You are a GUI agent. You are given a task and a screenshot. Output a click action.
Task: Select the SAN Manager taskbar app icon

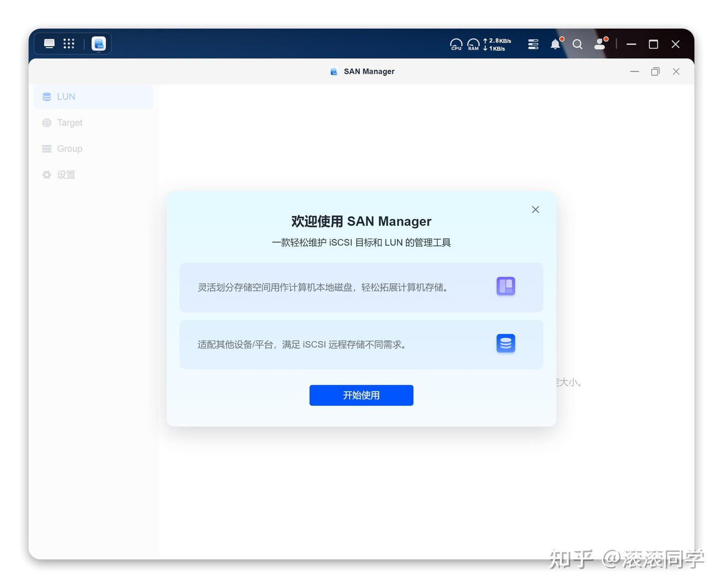pos(98,44)
